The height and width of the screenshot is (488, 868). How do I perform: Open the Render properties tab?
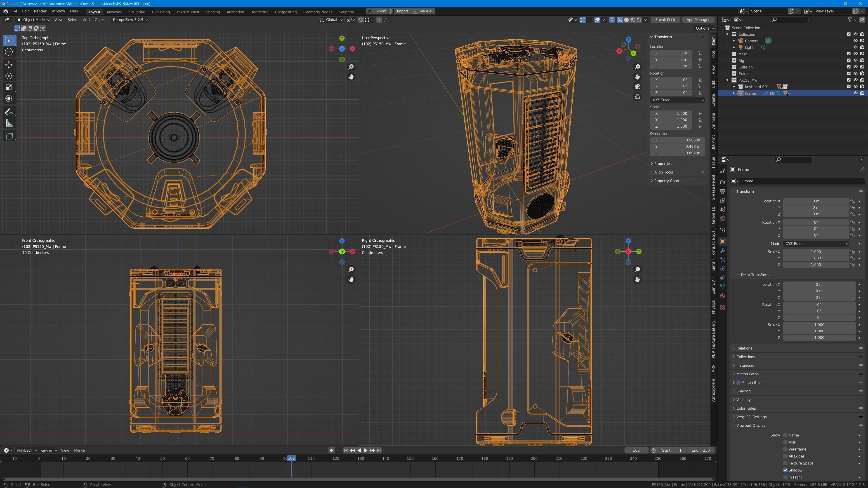coord(722,182)
